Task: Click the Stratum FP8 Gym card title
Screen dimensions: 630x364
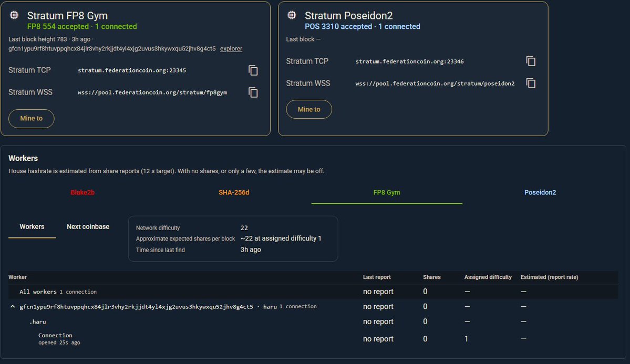Action: coord(67,16)
